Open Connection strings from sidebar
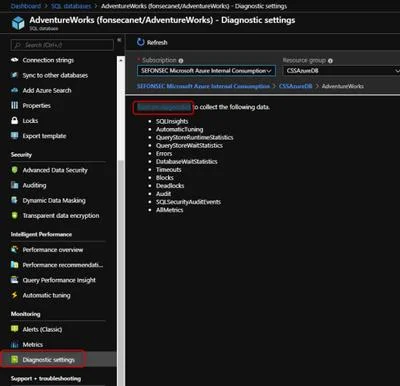Screen dimensions: 400x386 pyautogui.click(x=48, y=60)
